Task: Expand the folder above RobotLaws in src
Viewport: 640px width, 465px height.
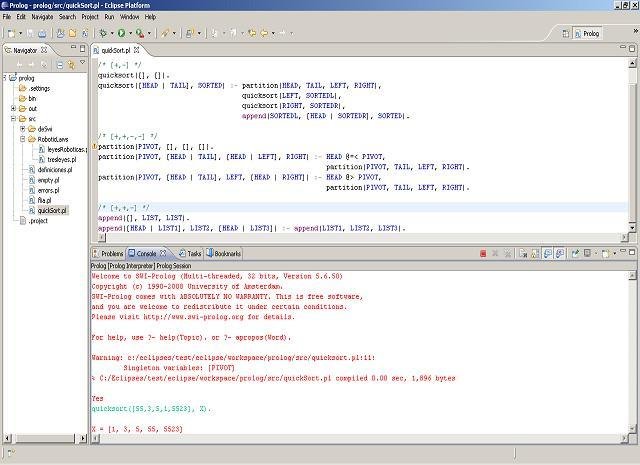Action: (23, 129)
